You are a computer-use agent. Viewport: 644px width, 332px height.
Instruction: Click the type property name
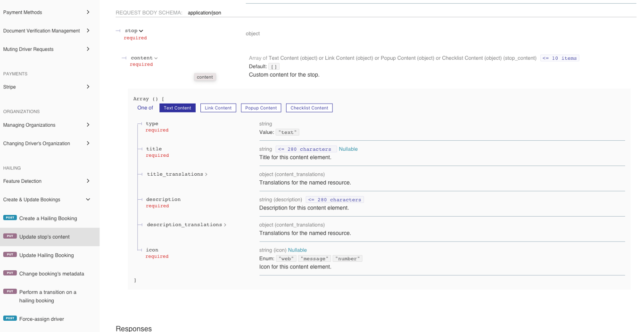point(152,124)
